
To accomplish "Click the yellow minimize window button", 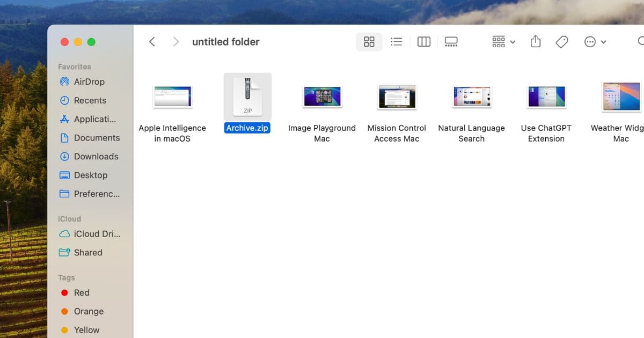I will click(78, 42).
